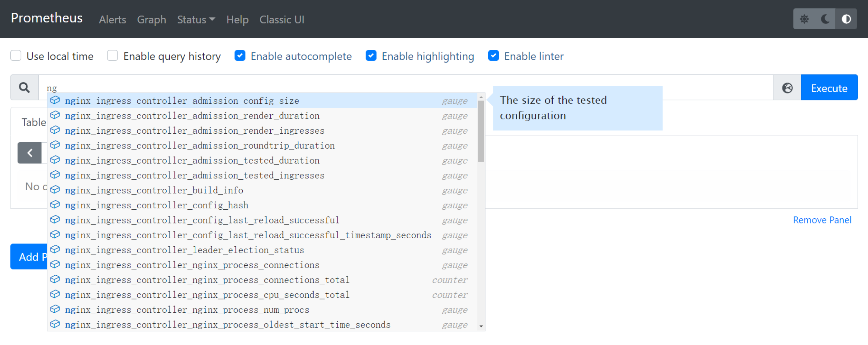The image size is (868, 345).
Task: Select nginx_ingress_controller_leader_election_status suggestion
Action: point(184,250)
